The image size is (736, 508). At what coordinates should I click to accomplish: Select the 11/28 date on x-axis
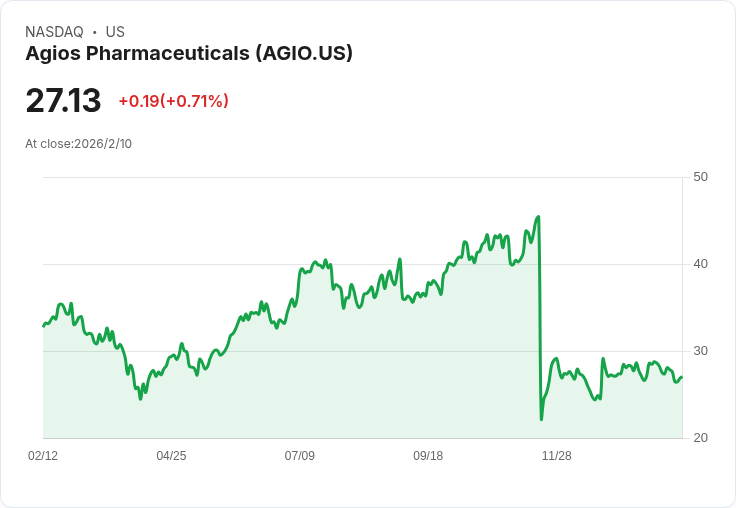tap(557, 455)
